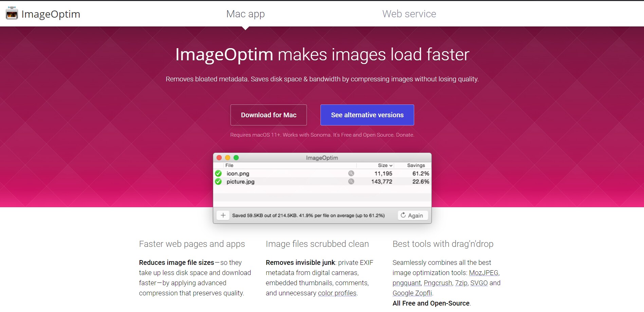The width and height of the screenshot is (644, 312).
Task: Click the plus icon to add files
Action: point(223,215)
